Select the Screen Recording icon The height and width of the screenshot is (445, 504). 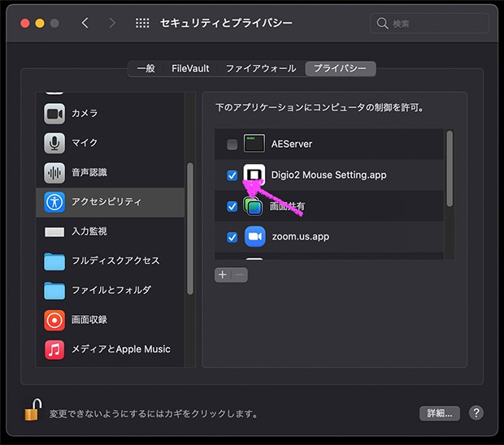click(54, 320)
